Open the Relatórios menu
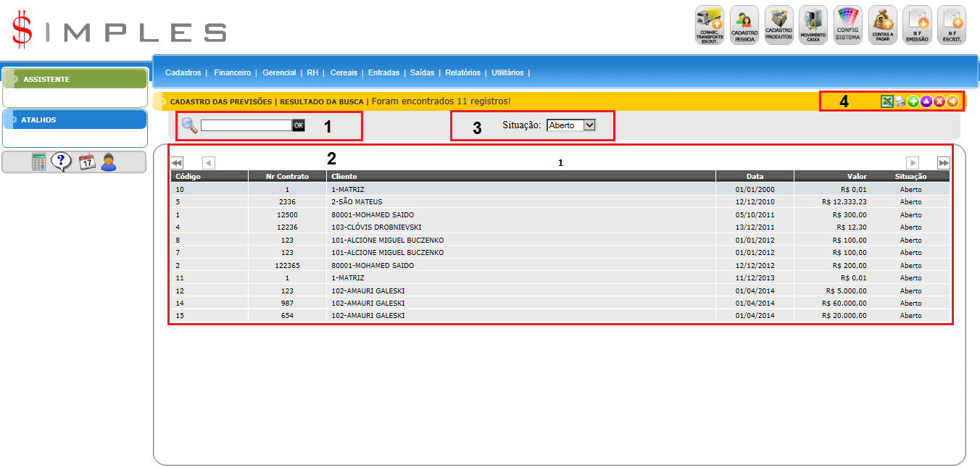Image resolution: width=980 pixels, height=468 pixels. click(x=462, y=73)
